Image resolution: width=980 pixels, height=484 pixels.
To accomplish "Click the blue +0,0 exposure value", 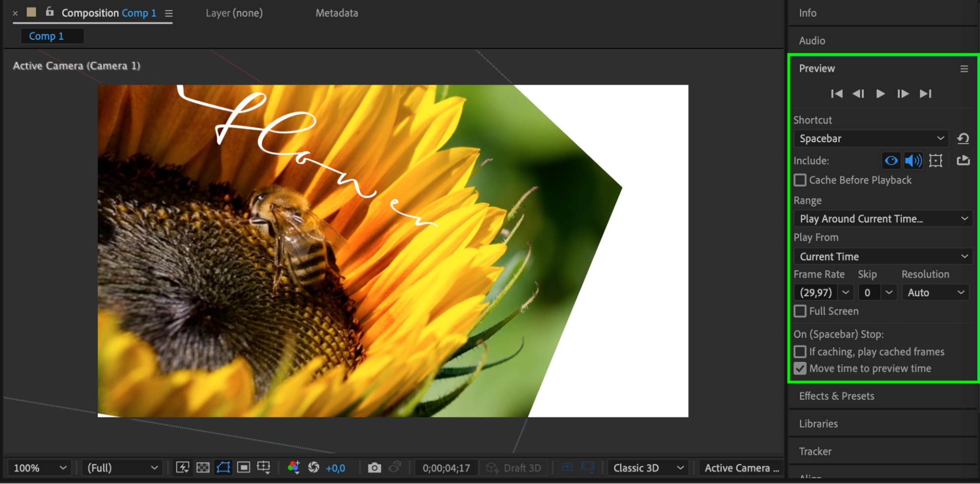I will (335, 468).
